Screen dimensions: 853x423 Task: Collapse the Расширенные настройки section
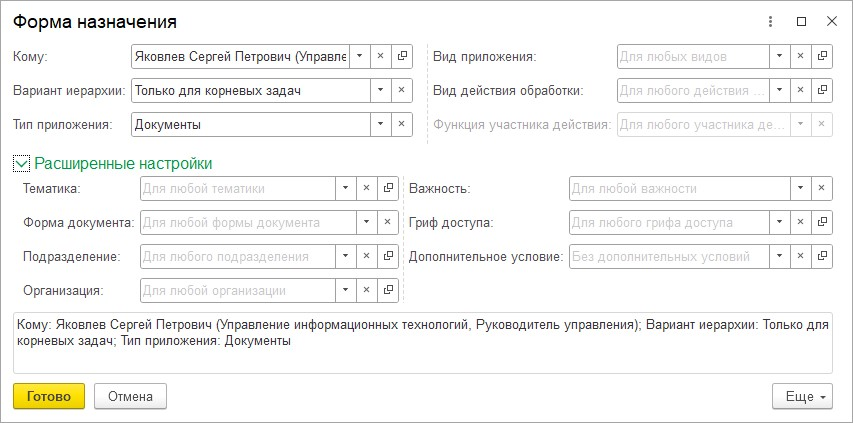coord(21,163)
